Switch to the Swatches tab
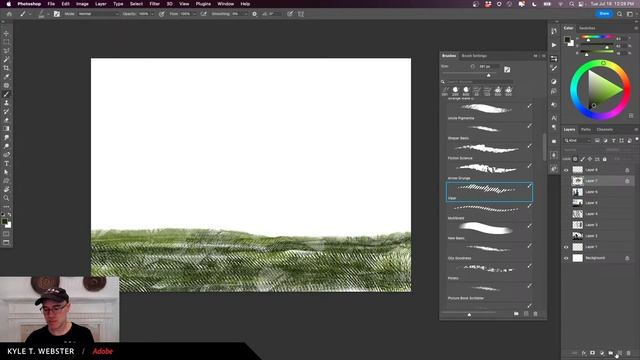This screenshot has width=640, height=360. pyautogui.click(x=587, y=28)
